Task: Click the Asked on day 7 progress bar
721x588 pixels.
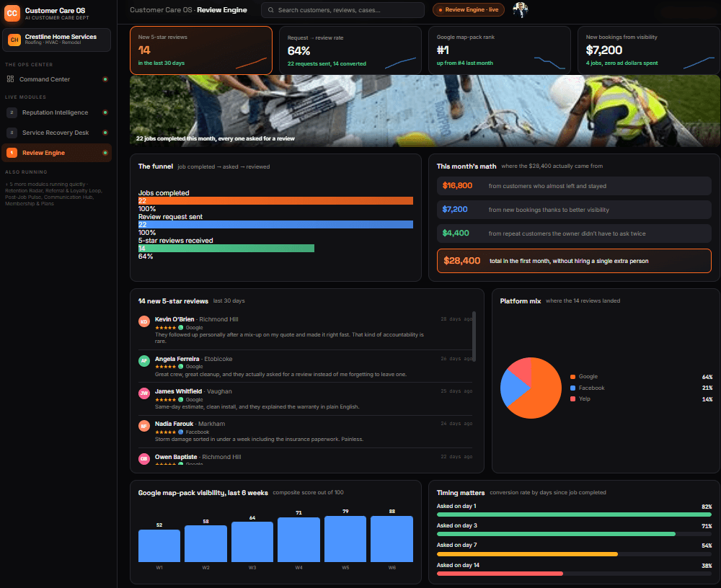Action: [x=574, y=554]
